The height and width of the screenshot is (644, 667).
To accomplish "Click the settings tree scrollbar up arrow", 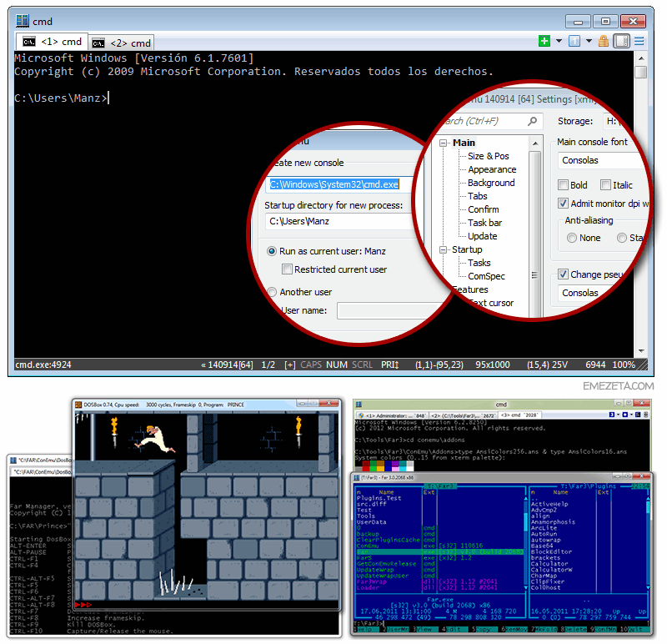I will [535, 143].
